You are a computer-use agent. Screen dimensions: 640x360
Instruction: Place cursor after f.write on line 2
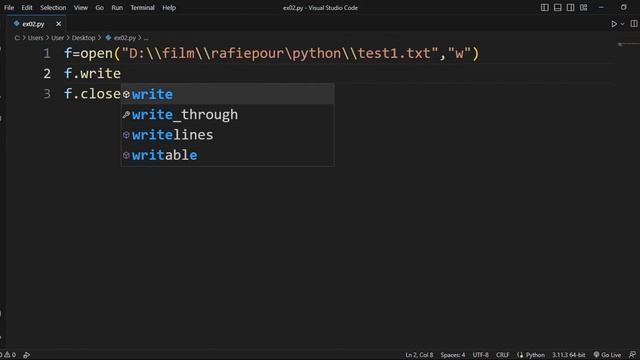tap(121, 73)
